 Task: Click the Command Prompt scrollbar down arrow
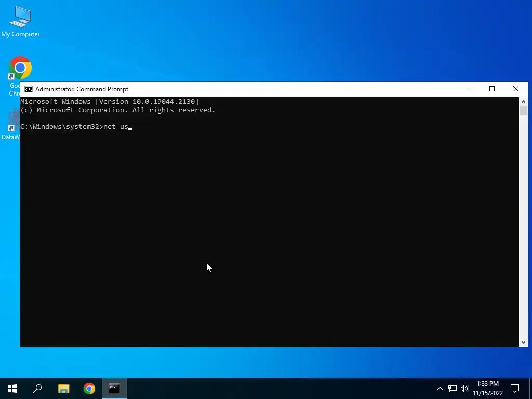[x=523, y=342]
